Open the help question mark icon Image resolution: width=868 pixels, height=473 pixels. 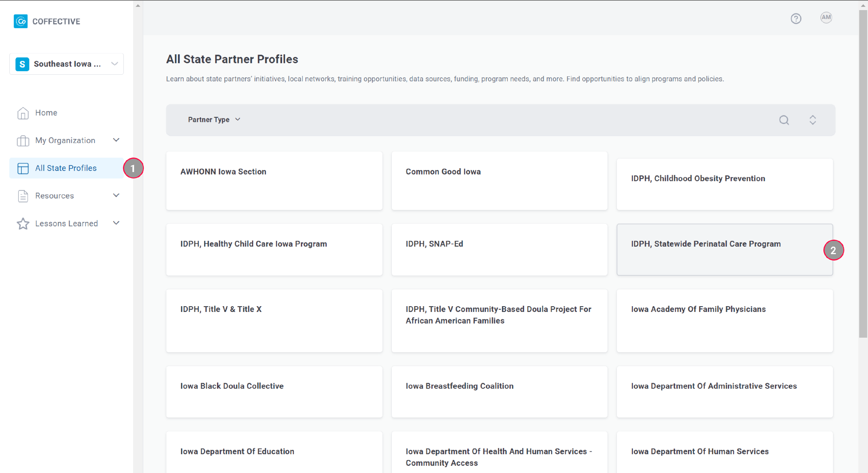pos(796,19)
